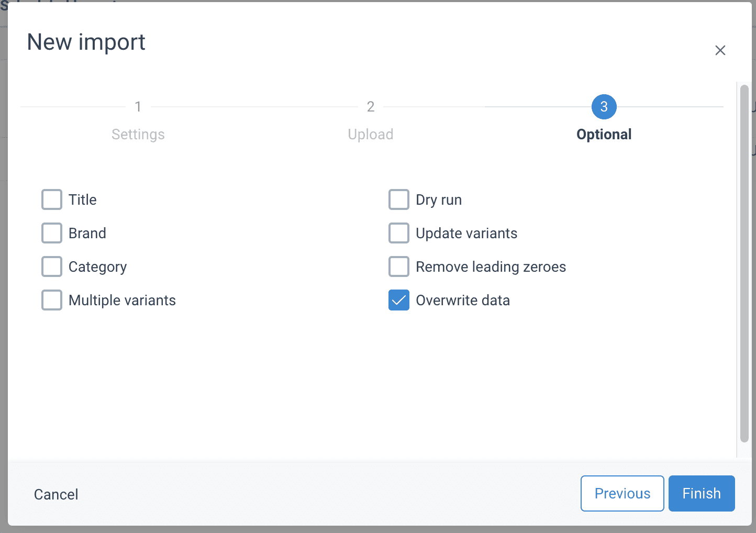Select the Optional step label
Viewport: 756px width, 533px height.
tap(604, 135)
